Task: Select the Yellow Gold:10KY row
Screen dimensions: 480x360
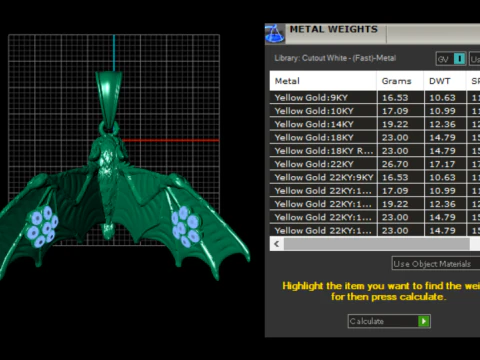Action: (375, 111)
